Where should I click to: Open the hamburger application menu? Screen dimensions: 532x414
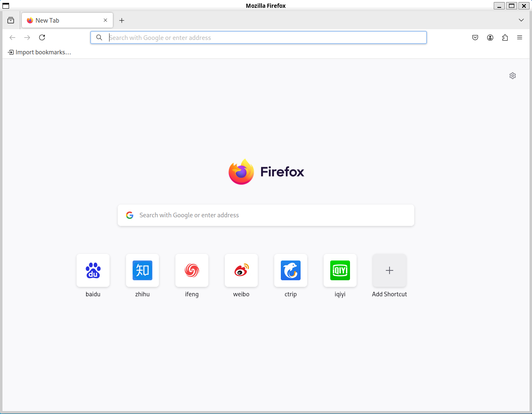(520, 37)
